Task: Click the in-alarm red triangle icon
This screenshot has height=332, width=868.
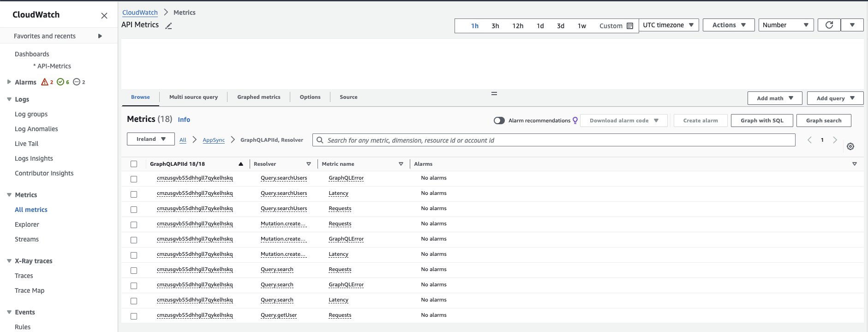Action: pyautogui.click(x=45, y=82)
